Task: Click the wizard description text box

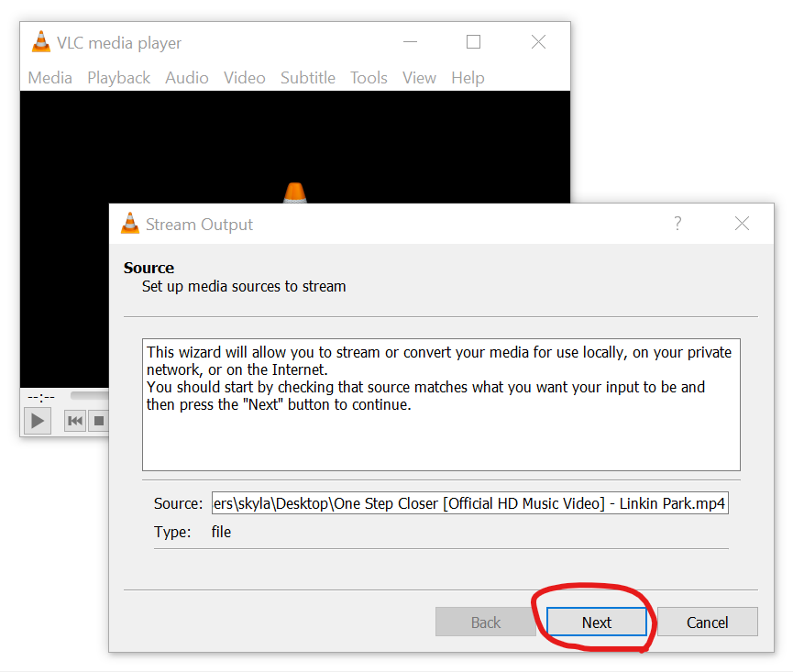Action: [x=441, y=404]
